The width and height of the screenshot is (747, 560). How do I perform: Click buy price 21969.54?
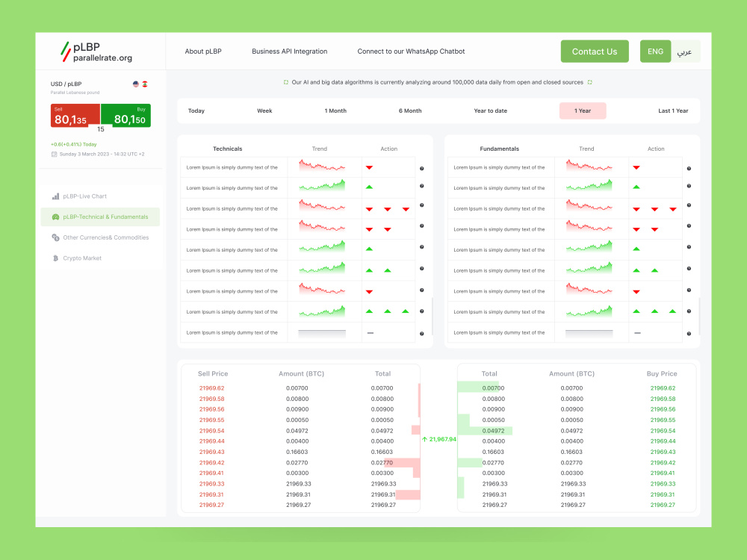(663, 431)
